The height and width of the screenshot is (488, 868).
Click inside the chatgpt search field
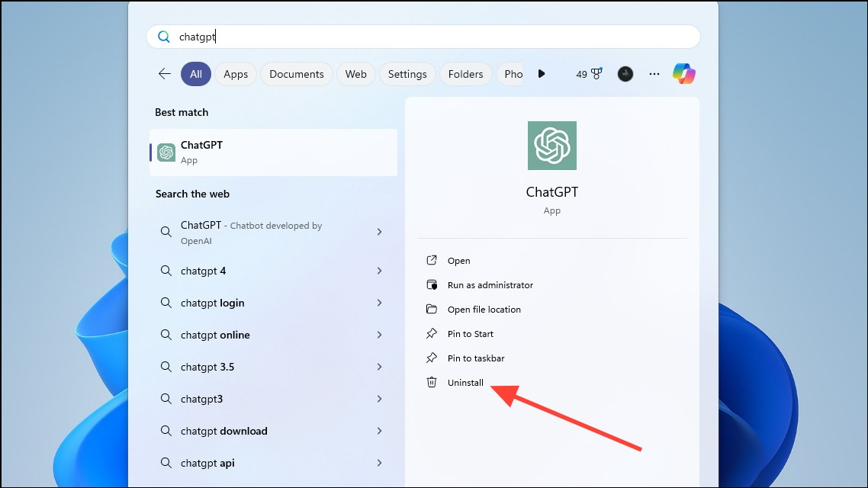point(423,37)
